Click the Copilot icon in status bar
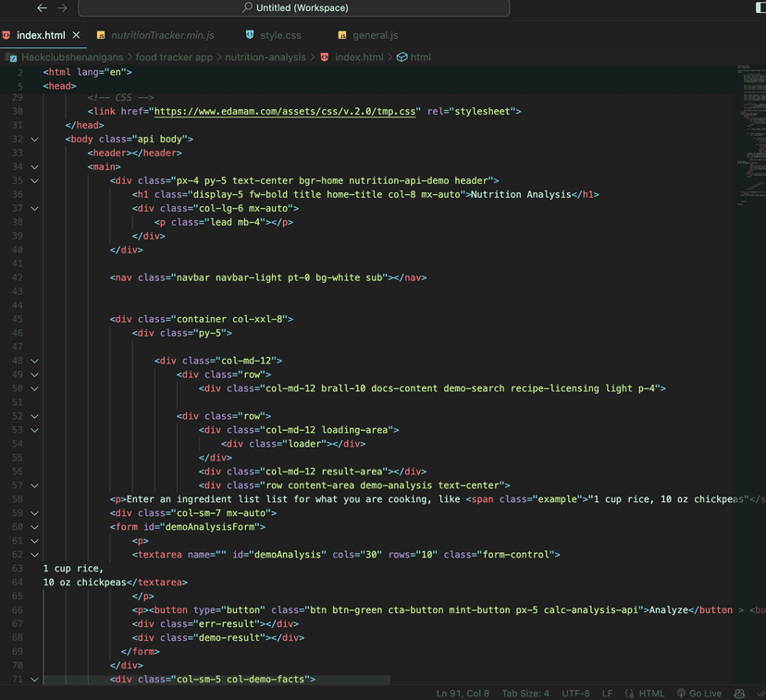The image size is (766, 700). (739, 693)
